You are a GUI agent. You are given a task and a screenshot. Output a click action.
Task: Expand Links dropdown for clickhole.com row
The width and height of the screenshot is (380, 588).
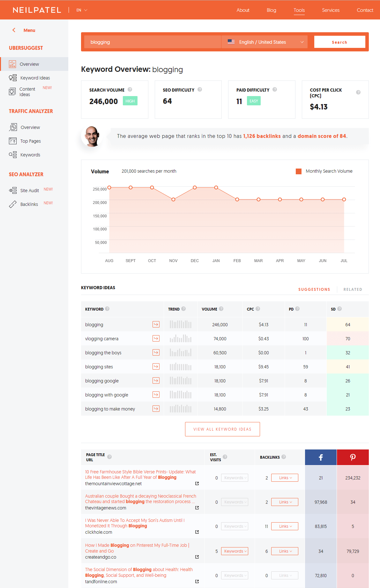(x=285, y=526)
